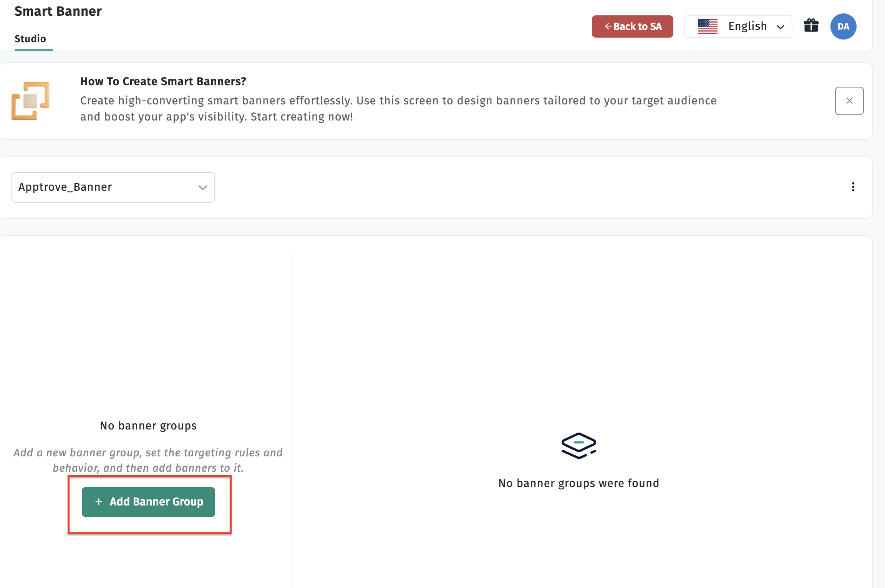Click the No banner groups label

(x=148, y=426)
